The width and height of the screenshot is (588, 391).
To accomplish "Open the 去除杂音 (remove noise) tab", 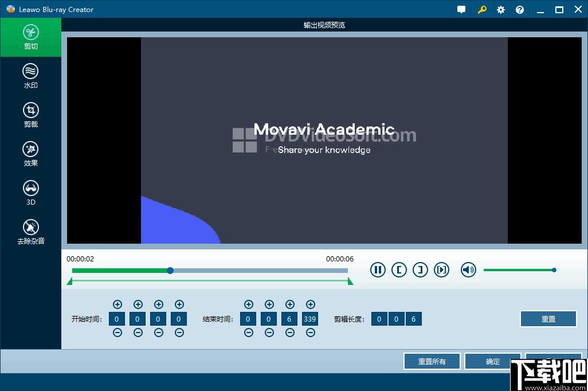I will tap(31, 232).
